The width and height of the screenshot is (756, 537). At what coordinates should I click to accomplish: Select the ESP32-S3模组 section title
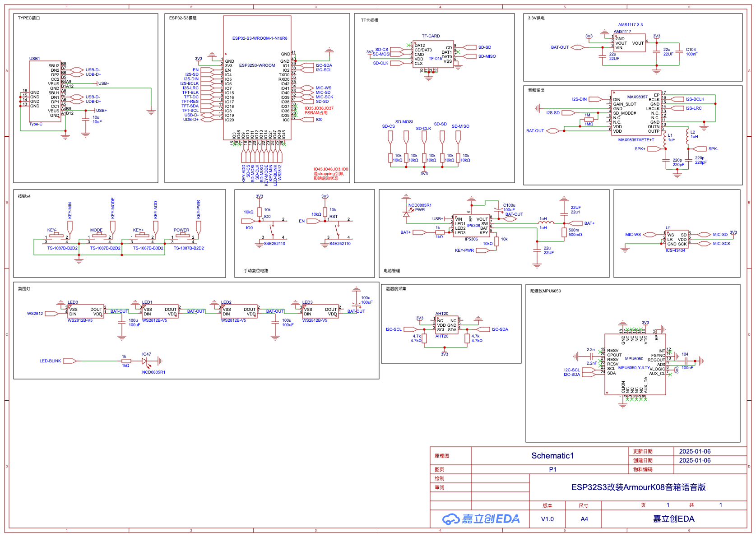point(183,18)
